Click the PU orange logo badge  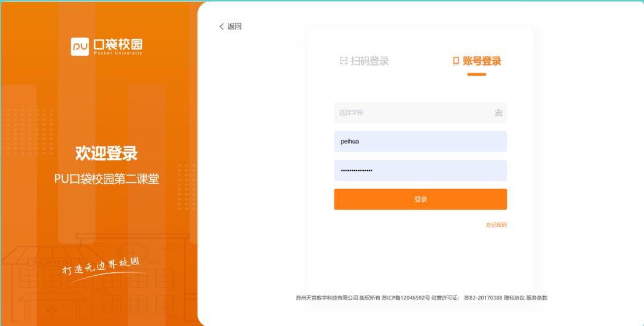(80, 47)
